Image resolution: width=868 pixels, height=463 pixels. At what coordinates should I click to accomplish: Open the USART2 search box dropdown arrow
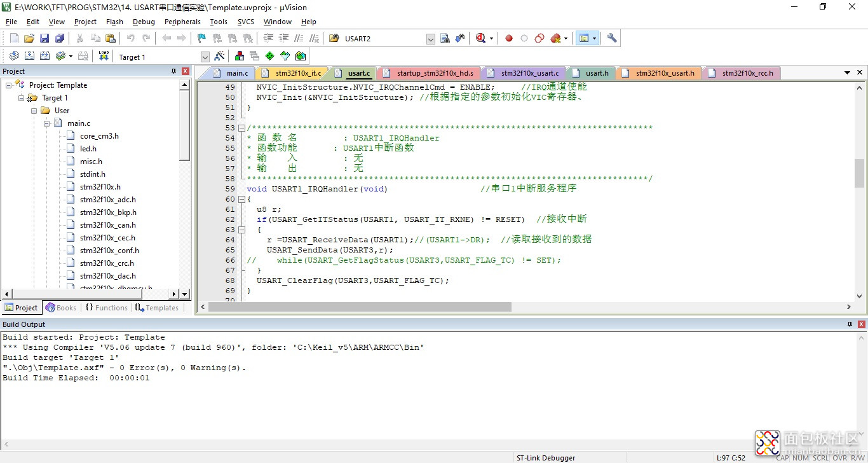tap(431, 39)
